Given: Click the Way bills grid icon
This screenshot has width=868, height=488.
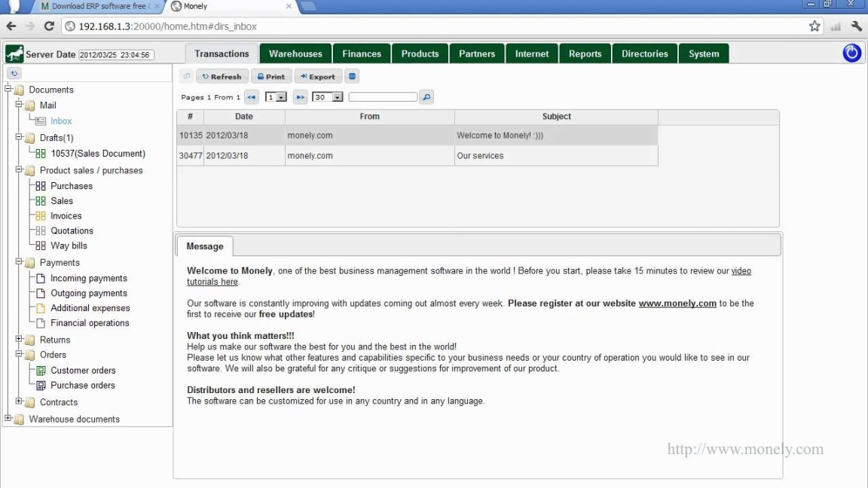Looking at the screenshot, I should click(x=41, y=246).
